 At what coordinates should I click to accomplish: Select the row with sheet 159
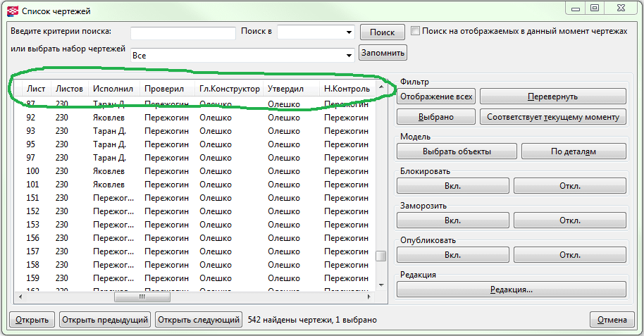click(x=195, y=278)
